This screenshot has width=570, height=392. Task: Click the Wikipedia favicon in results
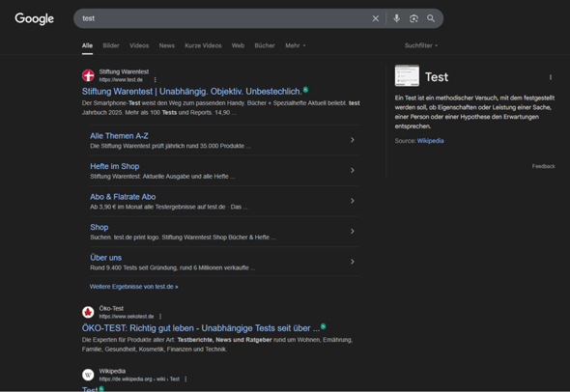[88, 375]
